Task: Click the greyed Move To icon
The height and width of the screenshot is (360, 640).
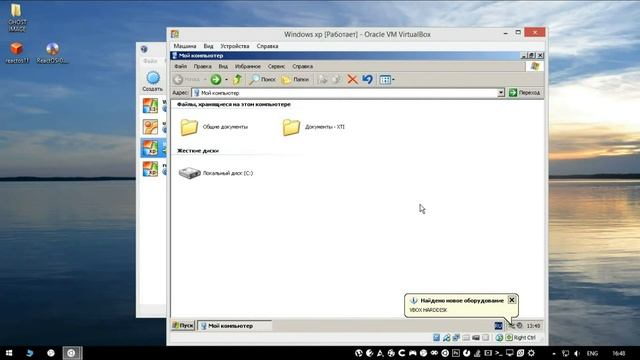Action: pos(322,80)
